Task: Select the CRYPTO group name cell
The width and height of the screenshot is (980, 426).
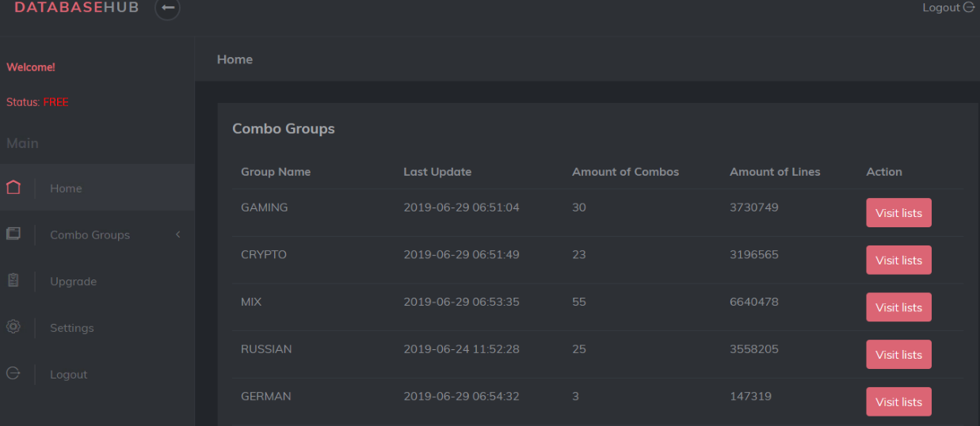Action: (264, 255)
